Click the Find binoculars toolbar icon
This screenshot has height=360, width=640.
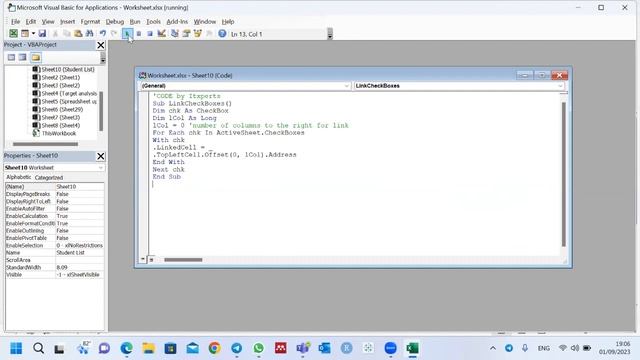(89, 33)
